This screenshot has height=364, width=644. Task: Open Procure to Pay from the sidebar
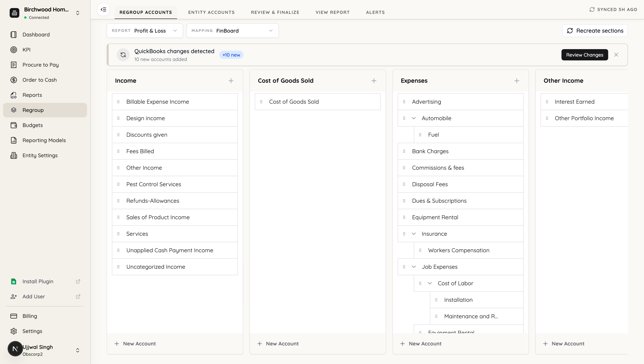click(45, 65)
